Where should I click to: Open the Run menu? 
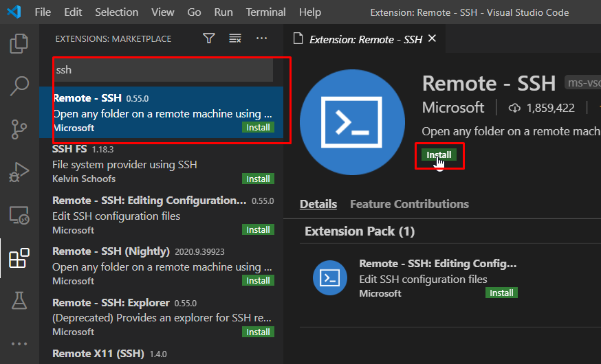[x=223, y=12]
